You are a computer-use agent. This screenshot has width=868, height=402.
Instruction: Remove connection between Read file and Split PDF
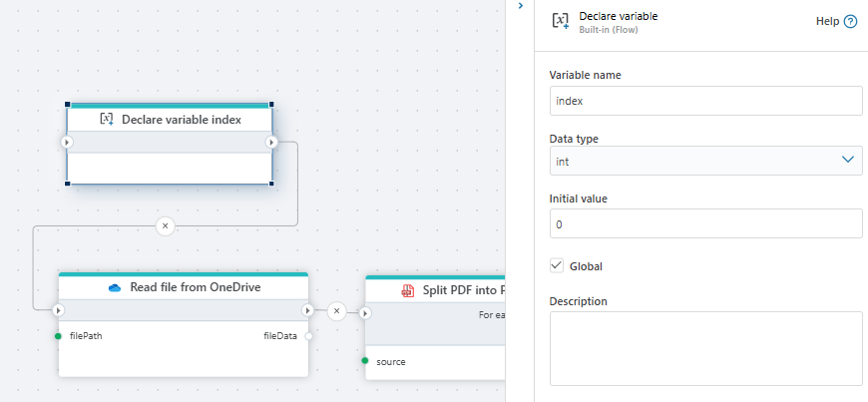[336, 311]
